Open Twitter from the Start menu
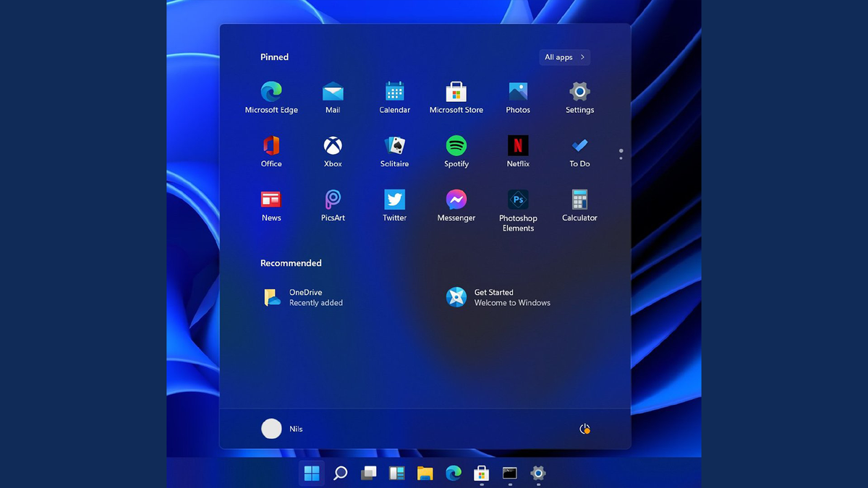Image resolution: width=868 pixels, height=488 pixels. (x=394, y=200)
